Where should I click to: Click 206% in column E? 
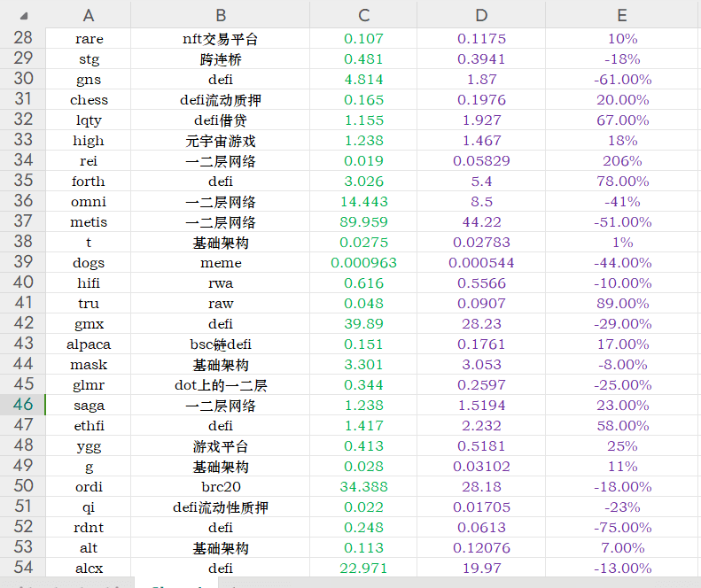tap(623, 160)
